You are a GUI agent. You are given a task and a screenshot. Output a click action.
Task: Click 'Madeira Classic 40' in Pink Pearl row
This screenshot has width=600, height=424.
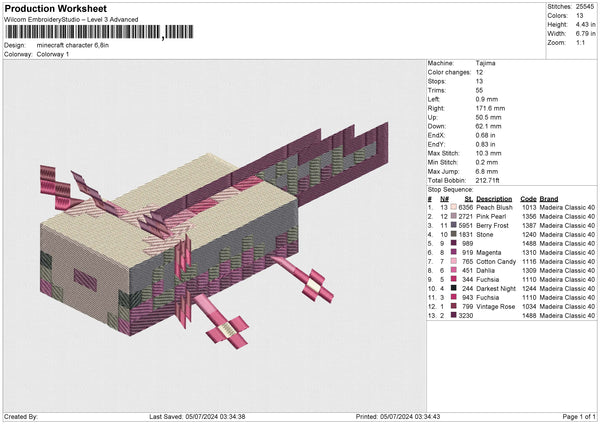(567, 217)
